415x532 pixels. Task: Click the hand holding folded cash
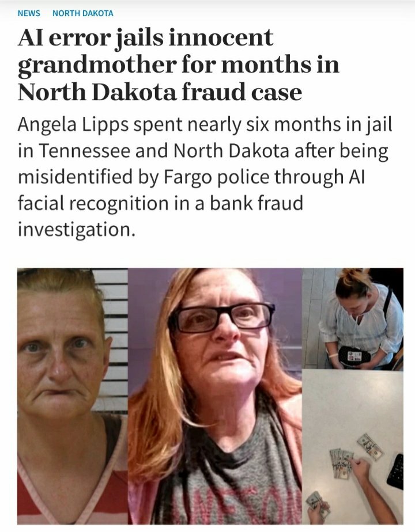click(x=318, y=506)
